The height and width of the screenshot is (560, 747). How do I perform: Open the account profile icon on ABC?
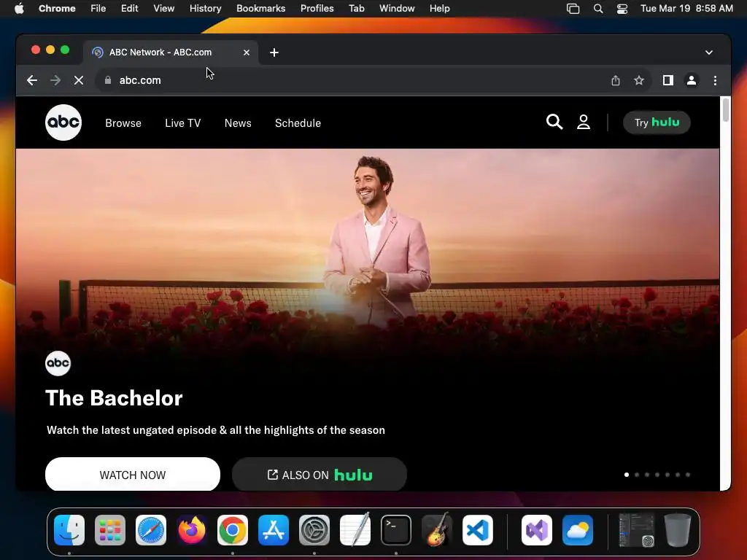[584, 122]
